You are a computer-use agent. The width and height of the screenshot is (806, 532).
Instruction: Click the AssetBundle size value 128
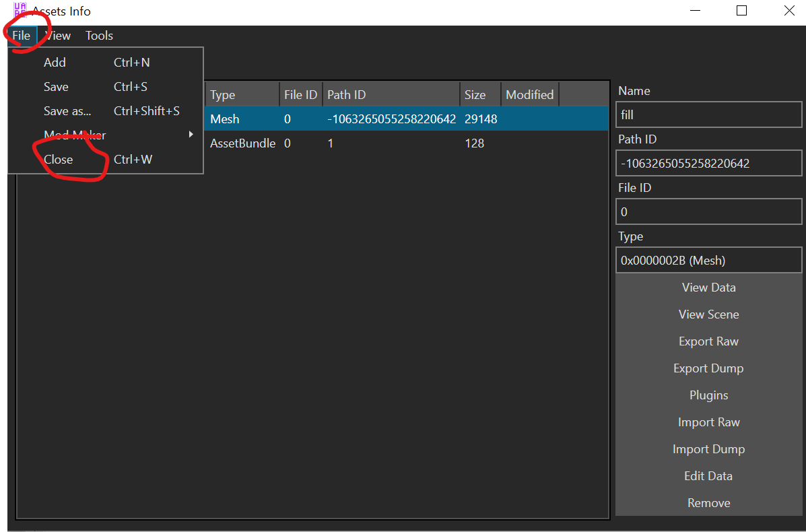click(x=475, y=143)
